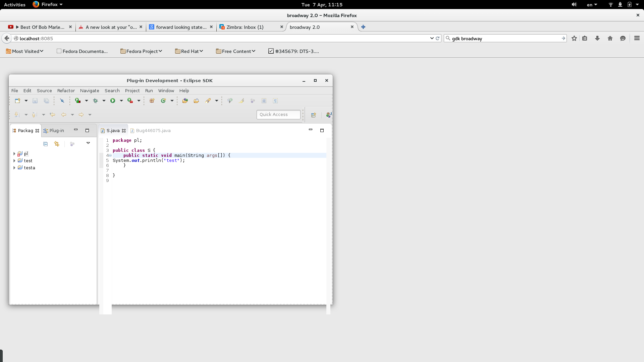Open dropdown next to Search flashlight icon

click(x=216, y=101)
